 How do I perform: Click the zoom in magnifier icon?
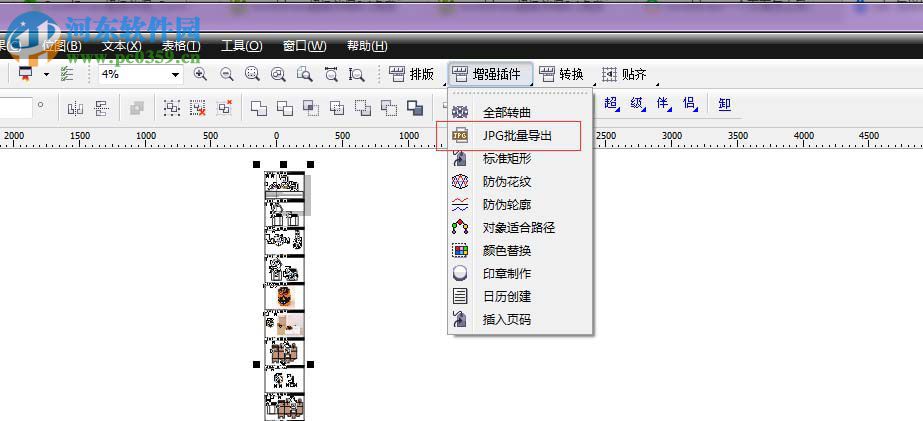click(200, 74)
